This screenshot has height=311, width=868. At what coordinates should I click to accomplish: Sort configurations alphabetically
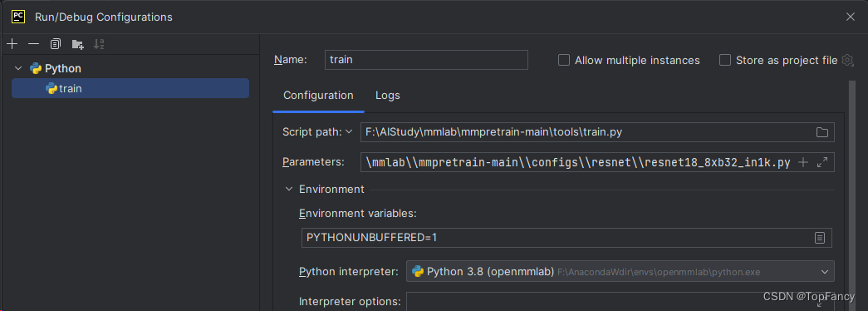click(99, 44)
